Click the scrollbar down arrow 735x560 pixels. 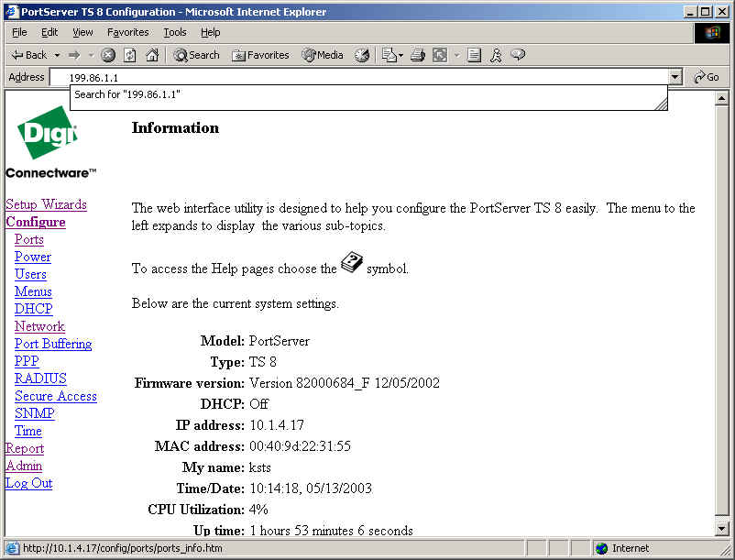pos(721,529)
